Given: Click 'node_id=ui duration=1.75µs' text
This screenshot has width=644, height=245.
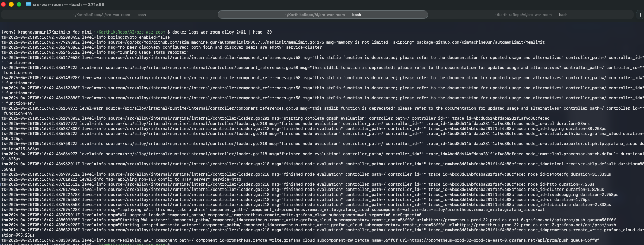Looking at the screenshot, I should [x=559, y=200].
